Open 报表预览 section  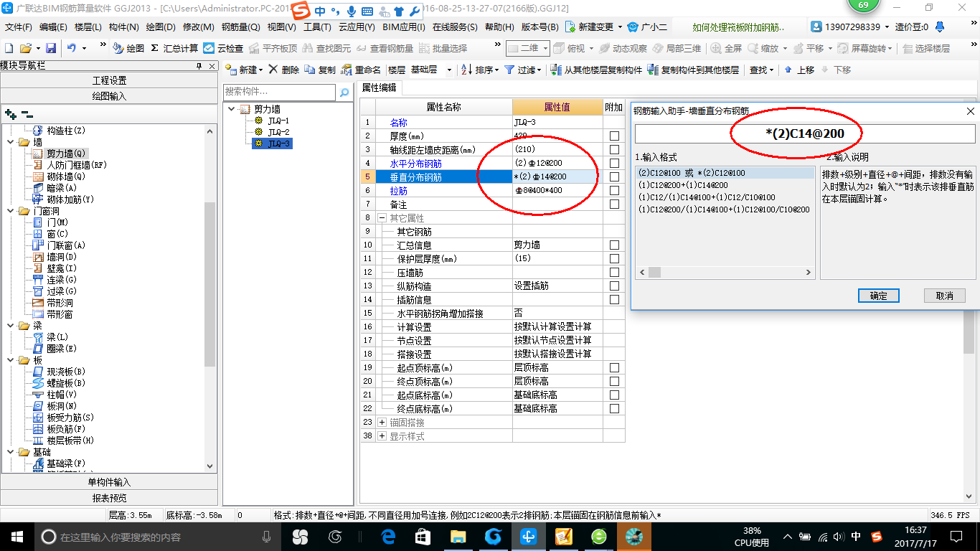109,498
